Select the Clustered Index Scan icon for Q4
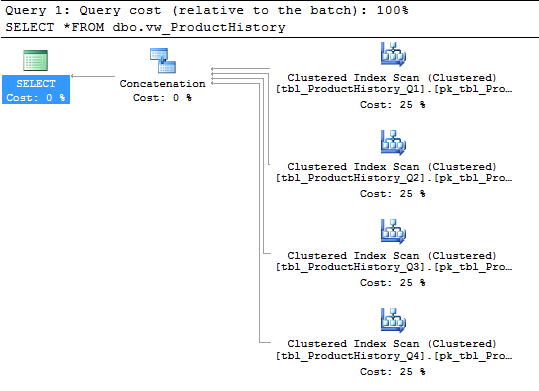Viewport: 539px width, 391px height. pos(393,320)
